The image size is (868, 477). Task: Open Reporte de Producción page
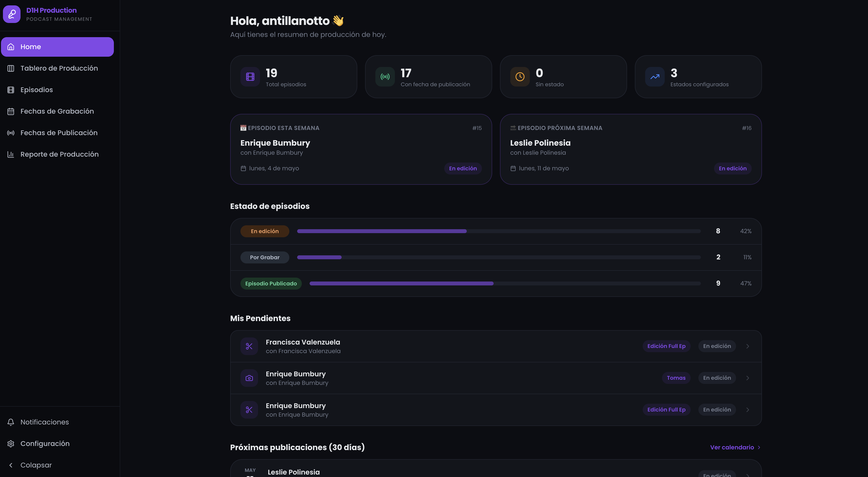(57, 155)
